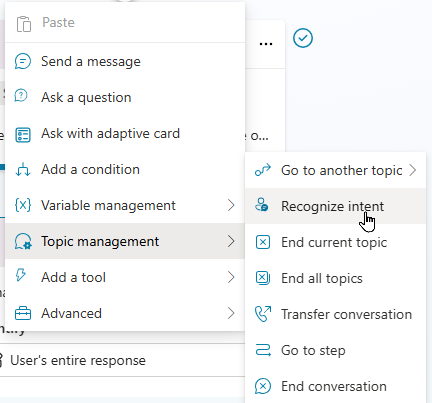Click the blue checkmark circle icon

[x=303, y=38]
